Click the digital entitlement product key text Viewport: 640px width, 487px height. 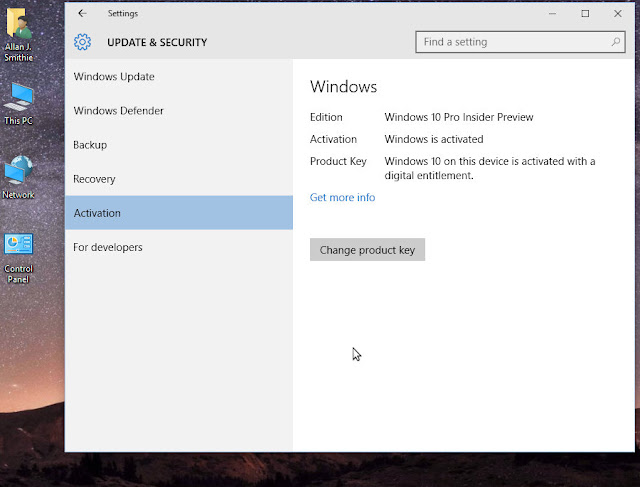[x=490, y=168]
